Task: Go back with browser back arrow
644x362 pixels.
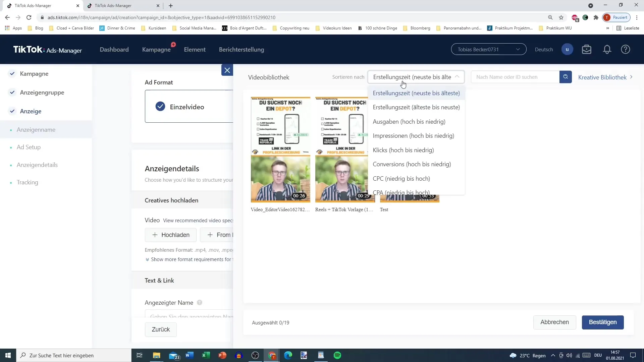Action: [7, 17]
